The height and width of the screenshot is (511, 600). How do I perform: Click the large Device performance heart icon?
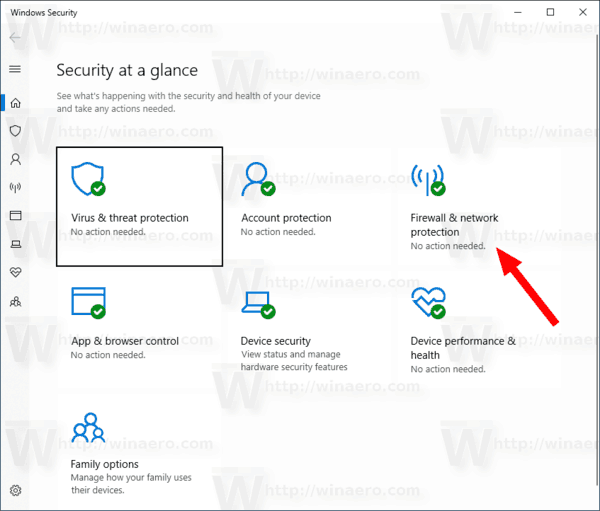click(x=429, y=303)
